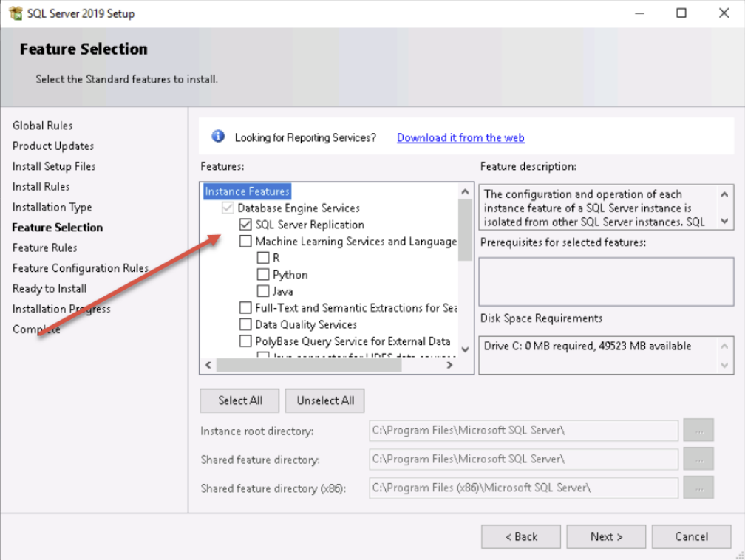Viewport: 745px width, 560px height.
Task: Select the Product Updates step
Action: 53,146
